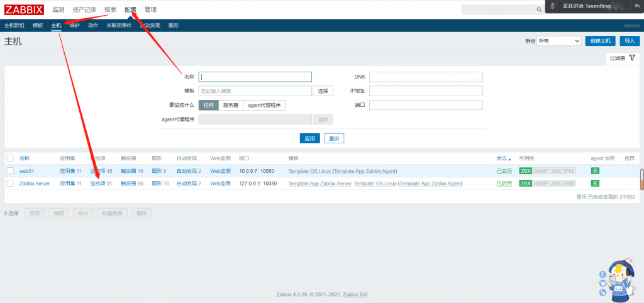Click the muted microphone icon
Screen dimensions: 644x303
(553, 6)
